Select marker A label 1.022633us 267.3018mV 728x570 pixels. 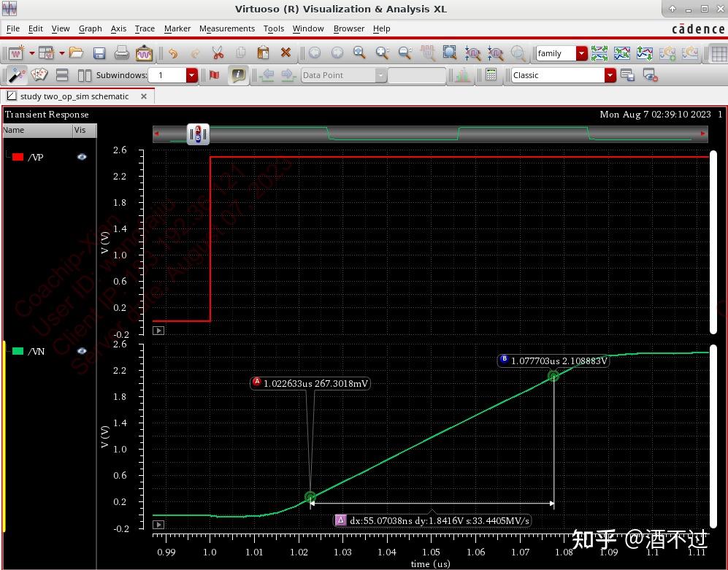click(310, 383)
